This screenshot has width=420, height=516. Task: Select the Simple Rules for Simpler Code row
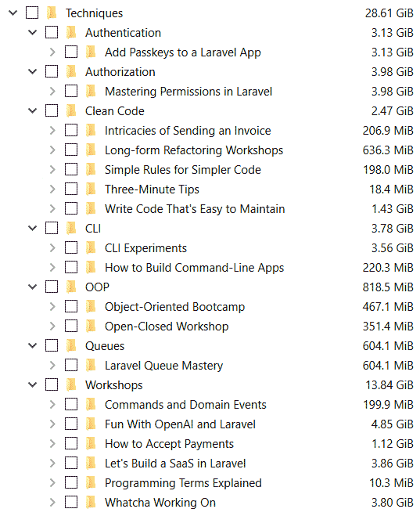[x=210, y=170]
